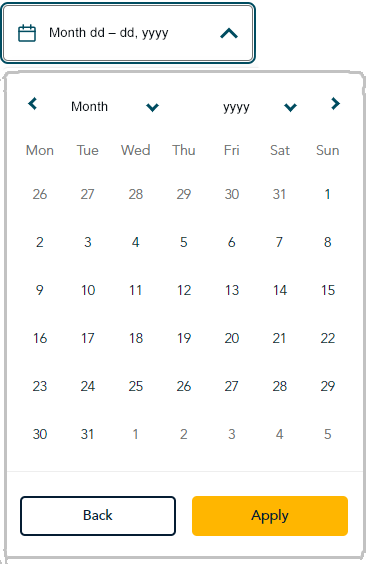Pick day 6 under Fri column
Viewport: 366px width, 564px height.
pos(232,242)
